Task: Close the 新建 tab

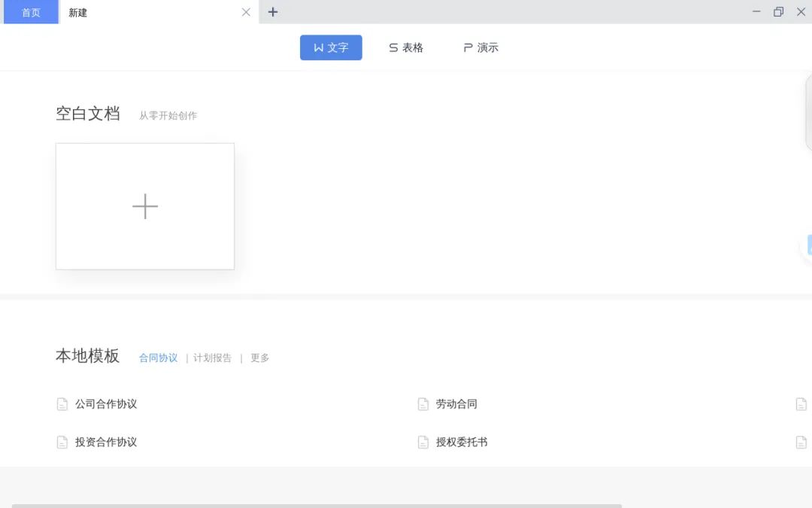Action: point(245,13)
